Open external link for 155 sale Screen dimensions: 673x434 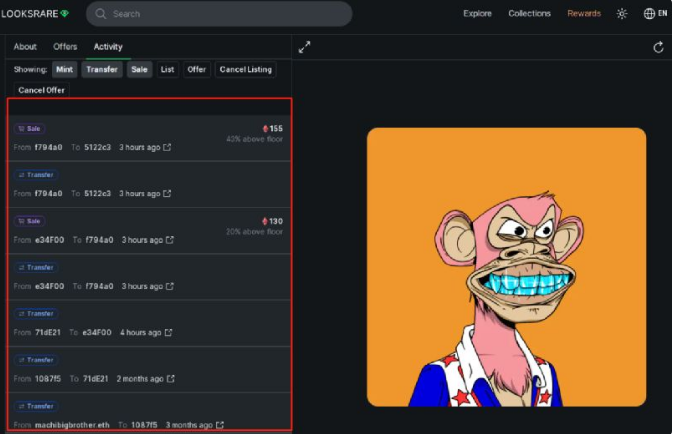[167, 147]
